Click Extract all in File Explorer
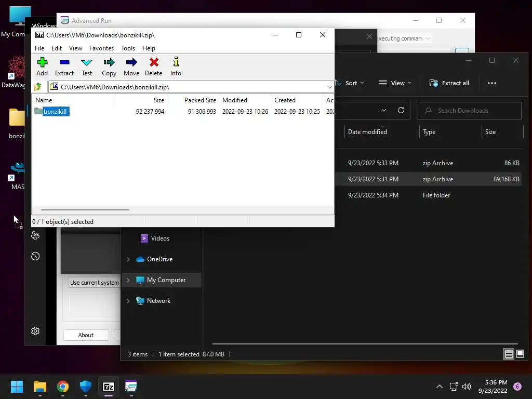Image resolution: width=532 pixels, height=399 pixels. point(449,83)
